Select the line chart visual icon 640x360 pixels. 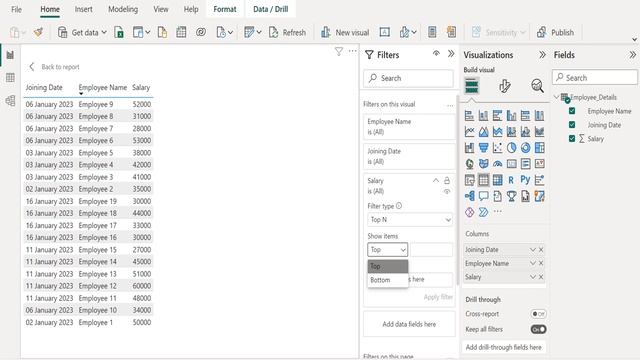click(470, 132)
